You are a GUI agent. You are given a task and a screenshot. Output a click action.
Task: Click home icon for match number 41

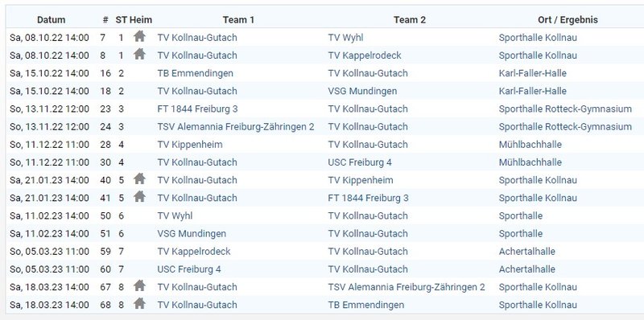pos(139,196)
